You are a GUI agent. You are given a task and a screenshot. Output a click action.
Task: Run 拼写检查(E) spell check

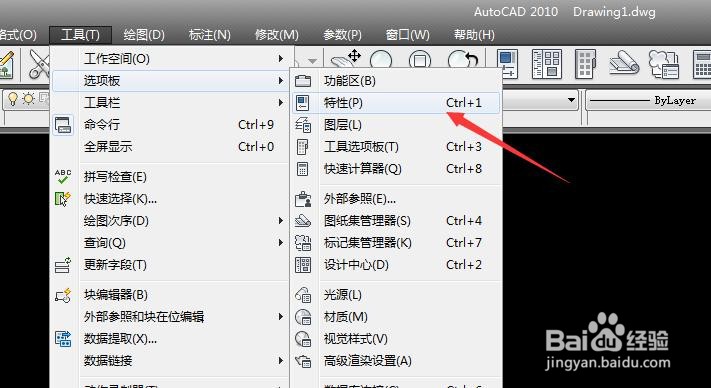click(x=170, y=177)
